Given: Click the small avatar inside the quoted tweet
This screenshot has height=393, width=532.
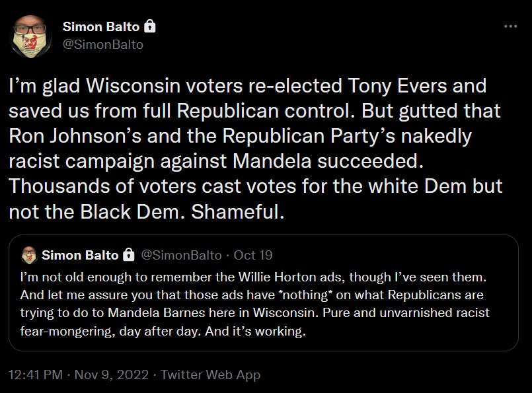Looking at the screenshot, I should click(29, 255).
